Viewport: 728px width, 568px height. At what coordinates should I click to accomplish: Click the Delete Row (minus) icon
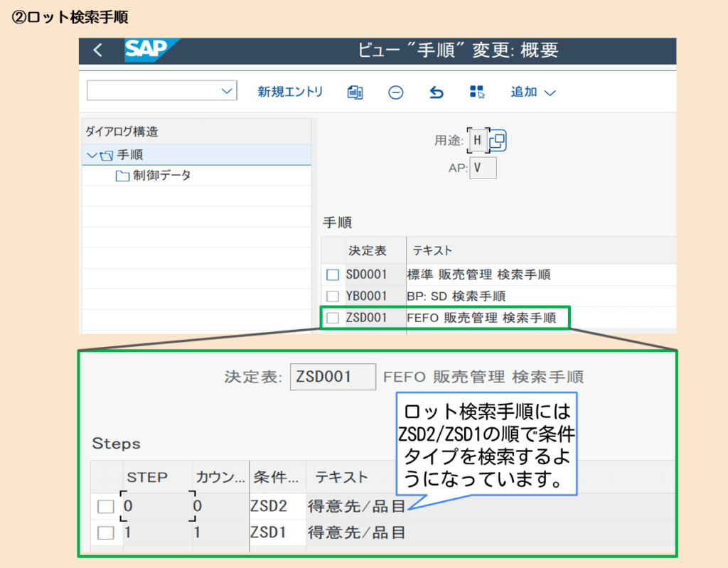pyautogui.click(x=395, y=92)
